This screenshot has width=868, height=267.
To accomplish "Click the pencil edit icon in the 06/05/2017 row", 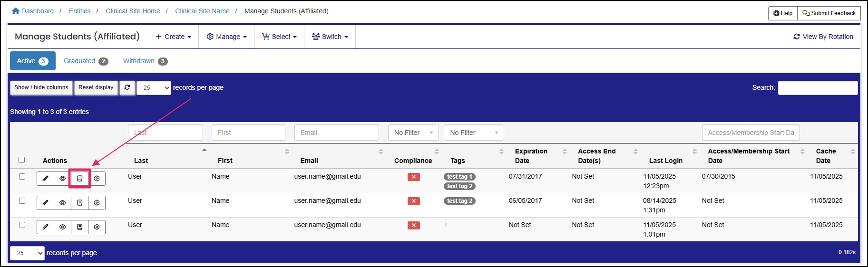I will click(46, 203).
